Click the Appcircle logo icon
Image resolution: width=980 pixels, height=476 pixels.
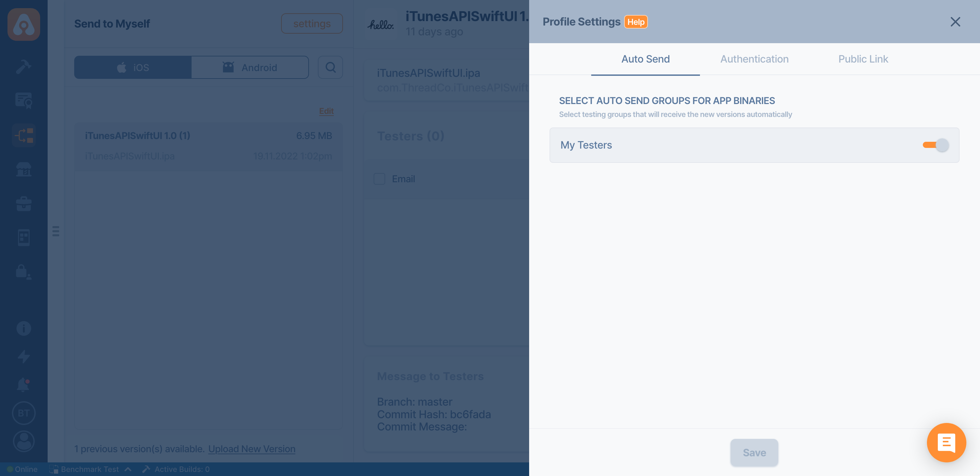pos(23,24)
